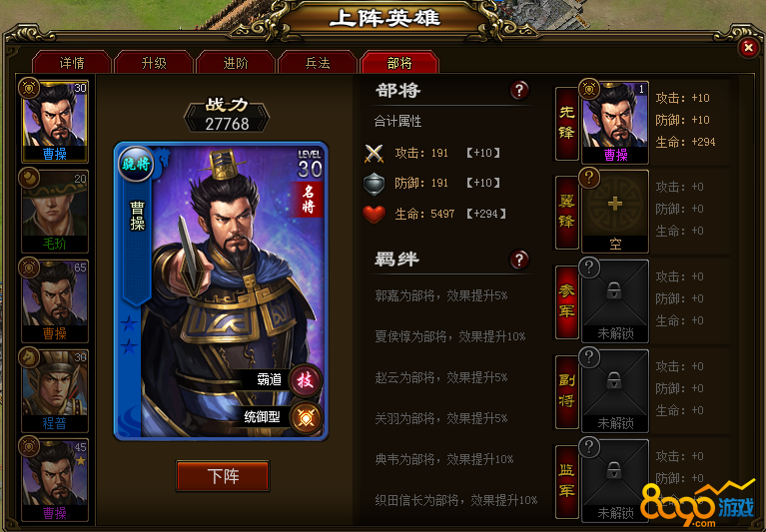Image resolution: width=766 pixels, height=532 pixels.
Task: Click the red 技 skill icon
Action: (x=306, y=380)
